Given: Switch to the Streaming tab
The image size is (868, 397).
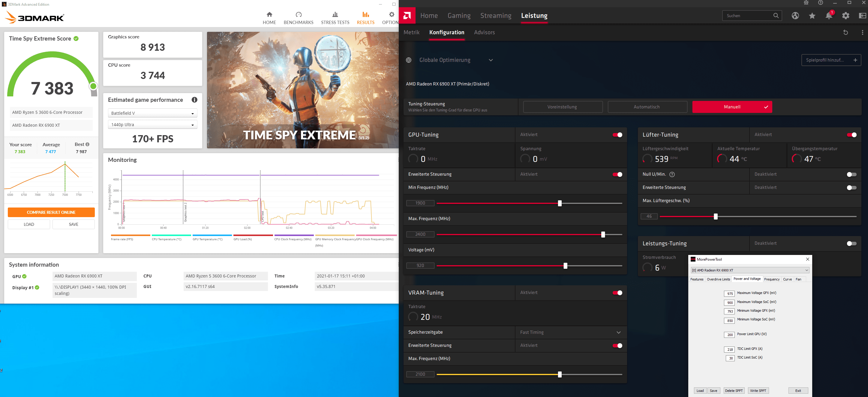Looking at the screenshot, I should coord(496,16).
